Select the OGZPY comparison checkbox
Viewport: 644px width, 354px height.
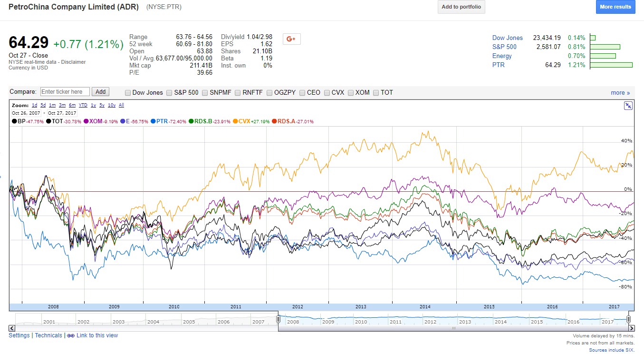(269, 93)
